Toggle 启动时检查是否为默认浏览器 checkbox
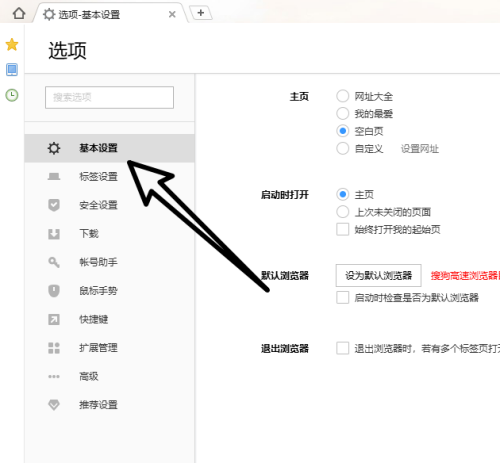The image size is (500, 463). click(343, 297)
